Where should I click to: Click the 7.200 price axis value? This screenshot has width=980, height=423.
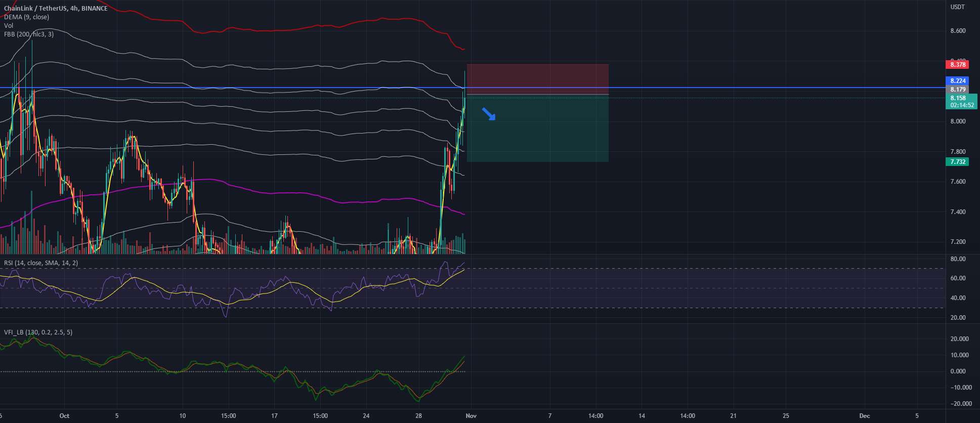[x=958, y=242]
